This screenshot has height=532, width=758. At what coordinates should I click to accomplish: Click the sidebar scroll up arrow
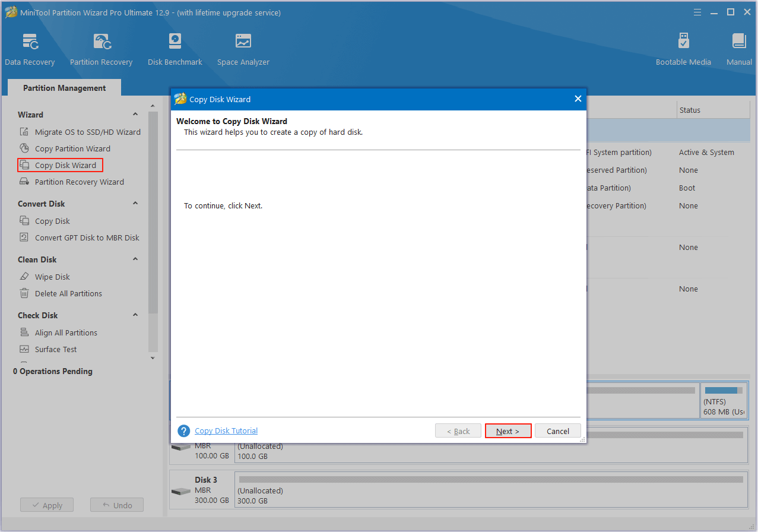pos(153,106)
